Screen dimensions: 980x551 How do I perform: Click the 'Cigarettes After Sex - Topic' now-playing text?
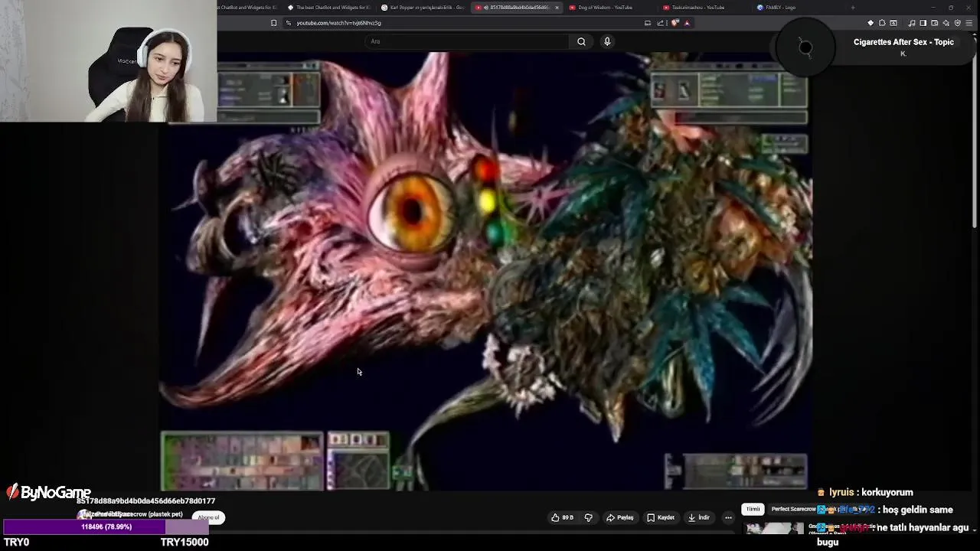tap(903, 42)
